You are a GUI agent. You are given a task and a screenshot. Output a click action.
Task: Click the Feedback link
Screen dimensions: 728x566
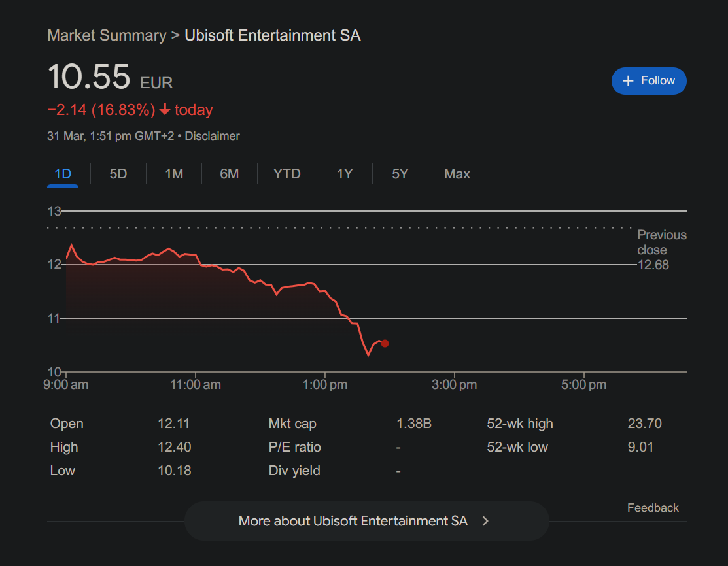tap(653, 508)
